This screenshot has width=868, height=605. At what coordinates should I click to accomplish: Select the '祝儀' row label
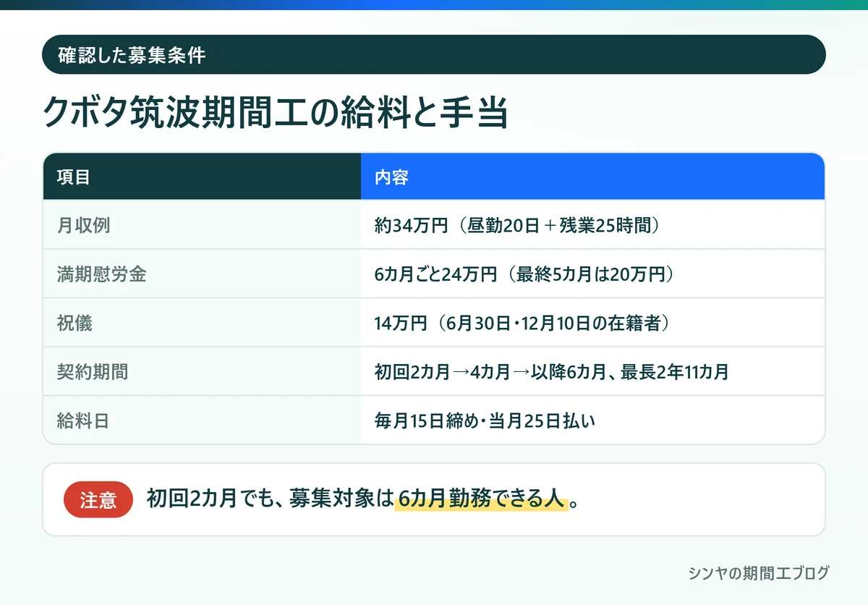tap(75, 323)
